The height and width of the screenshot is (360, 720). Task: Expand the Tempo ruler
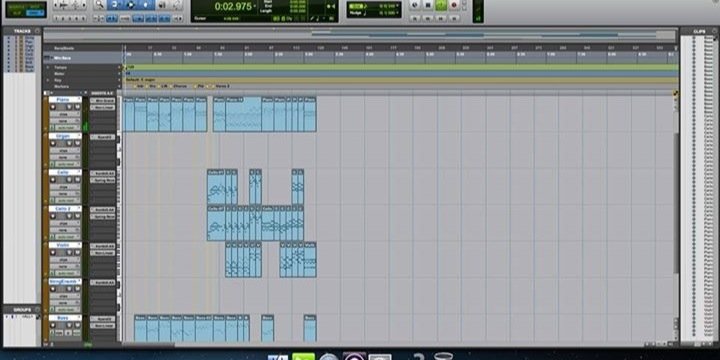pyautogui.click(x=48, y=68)
